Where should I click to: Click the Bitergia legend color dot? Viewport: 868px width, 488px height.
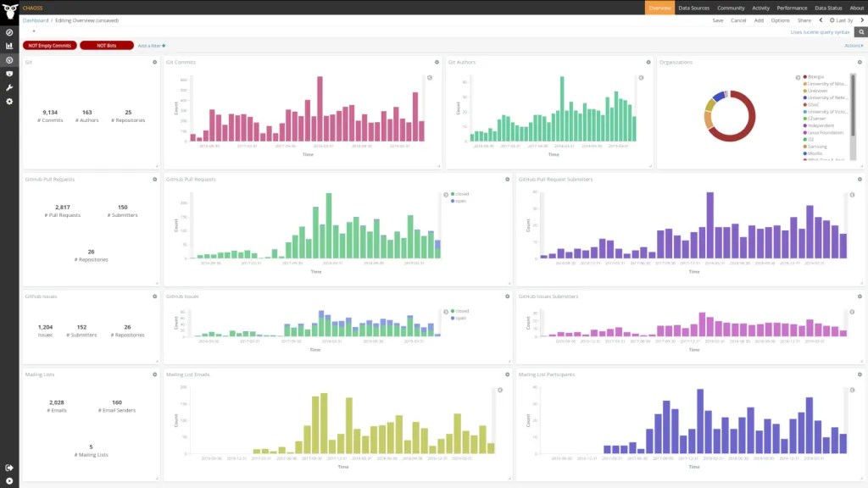coord(805,76)
